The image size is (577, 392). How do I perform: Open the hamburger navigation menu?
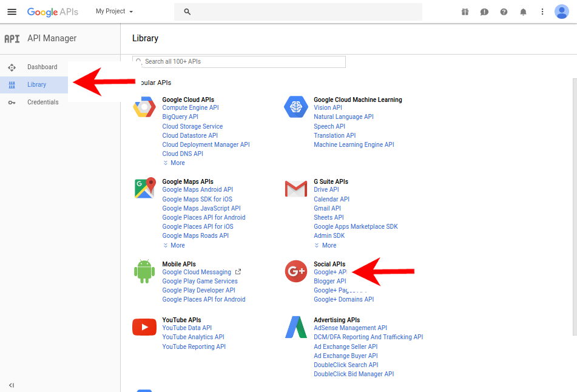(x=12, y=12)
